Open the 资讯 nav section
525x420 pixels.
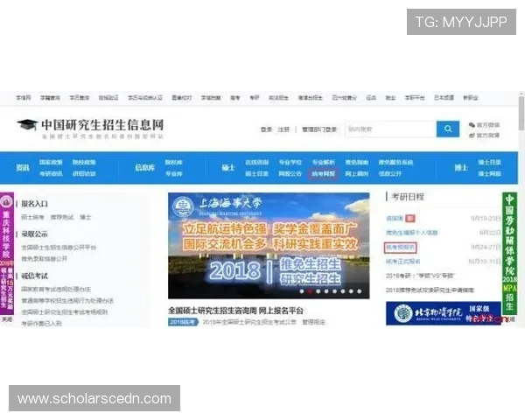[23, 167]
